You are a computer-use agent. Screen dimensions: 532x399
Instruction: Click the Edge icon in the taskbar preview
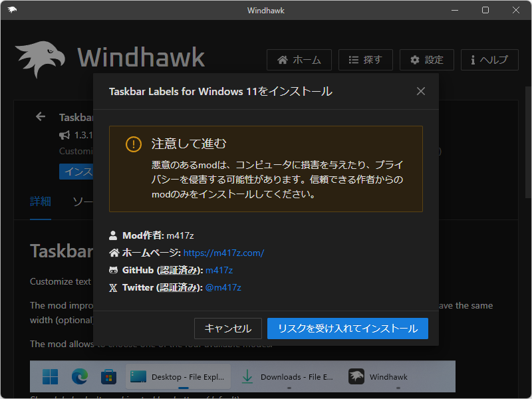80,376
